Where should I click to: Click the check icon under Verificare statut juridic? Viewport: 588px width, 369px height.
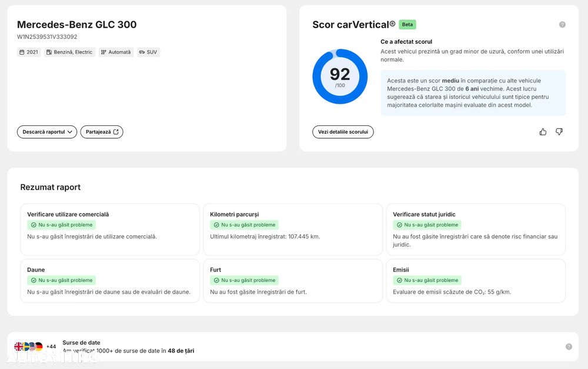[x=399, y=225]
